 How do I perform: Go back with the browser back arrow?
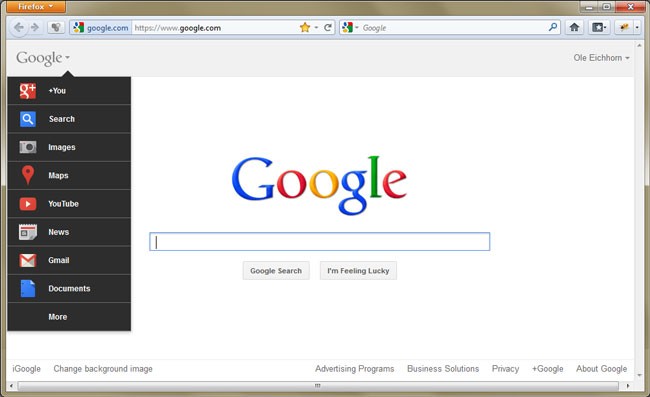tap(18, 28)
